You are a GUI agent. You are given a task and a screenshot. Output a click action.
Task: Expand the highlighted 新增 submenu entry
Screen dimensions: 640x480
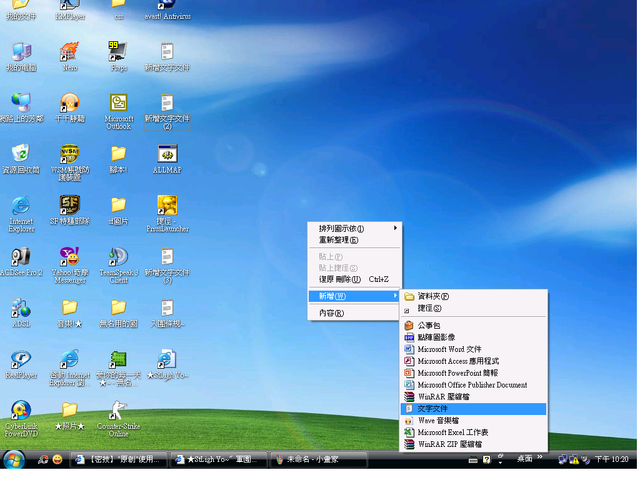click(355, 296)
